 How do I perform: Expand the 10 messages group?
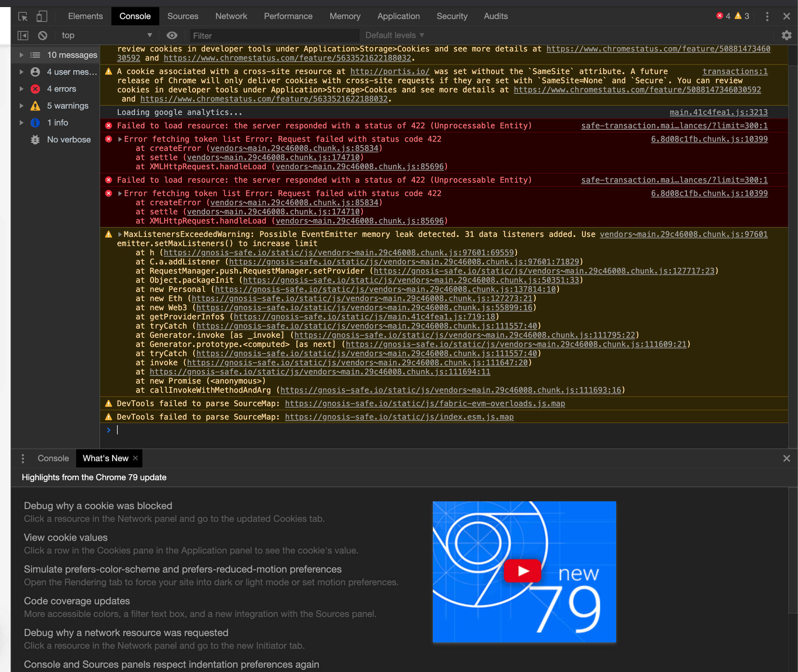[x=22, y=55]
